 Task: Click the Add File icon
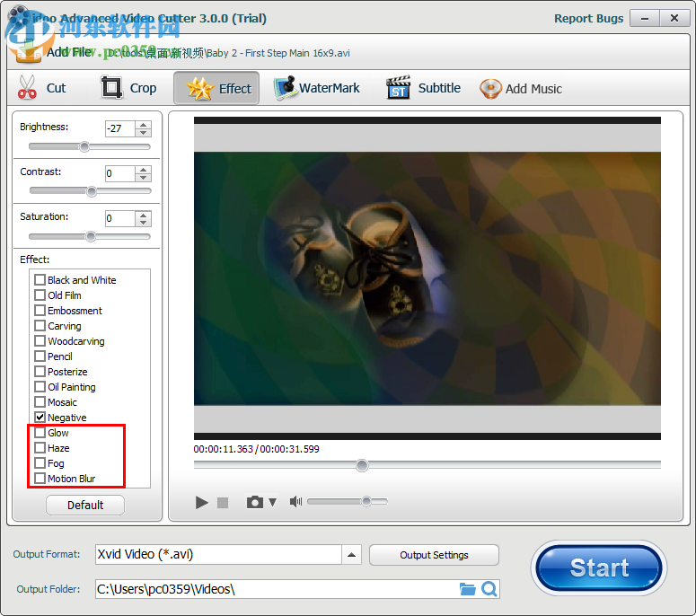click(28, 51)
